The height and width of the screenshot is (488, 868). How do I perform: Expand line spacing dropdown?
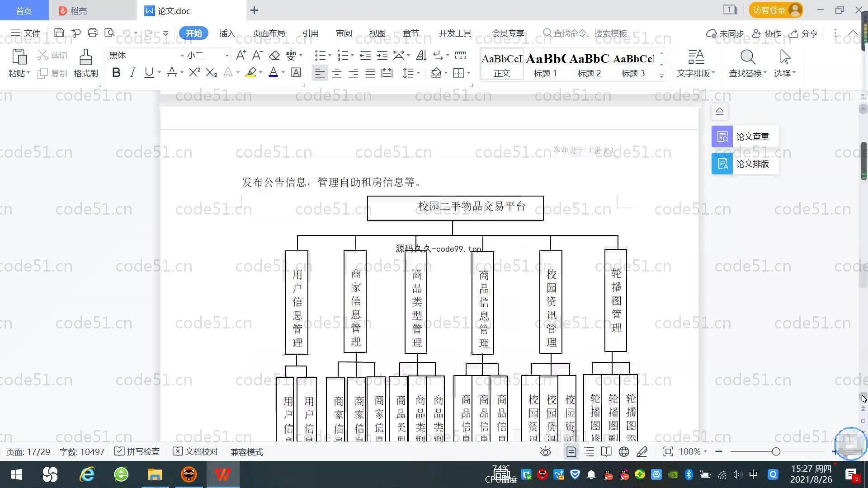[418, 73]
